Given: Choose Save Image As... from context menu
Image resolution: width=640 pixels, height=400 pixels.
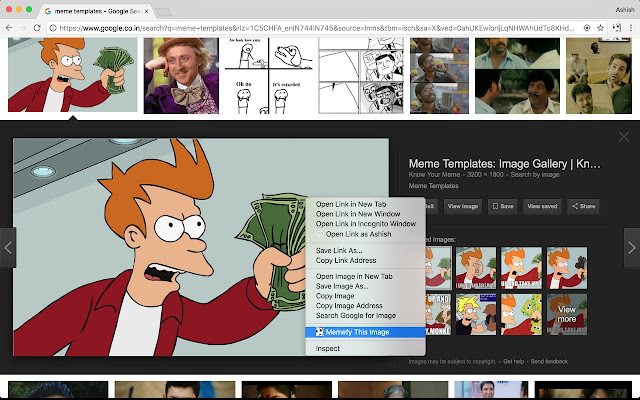Looking at the screenshot, I should [x=342, y=286].
